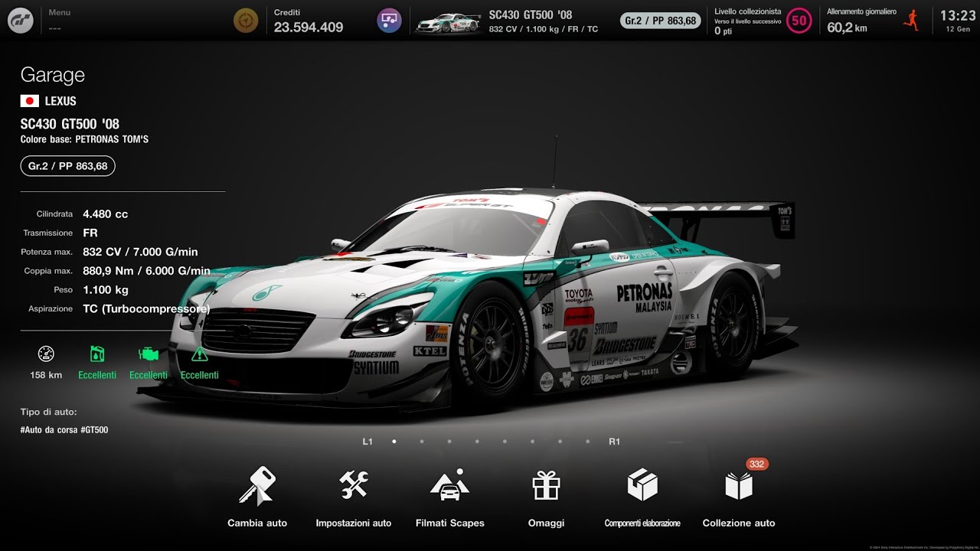Screen dimensions: 980x551
Task: Open Omaggi gift box icon
Action: coord(546,485)
